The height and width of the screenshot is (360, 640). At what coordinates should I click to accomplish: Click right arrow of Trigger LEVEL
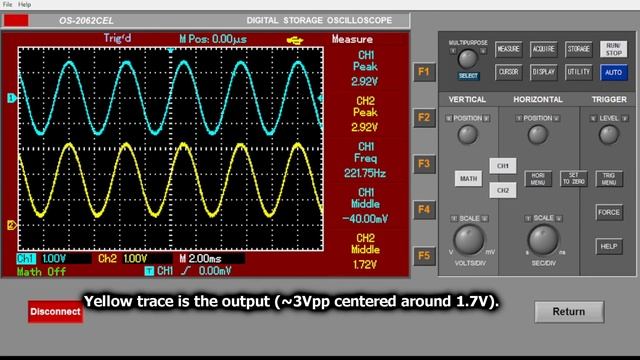point(624,118)
